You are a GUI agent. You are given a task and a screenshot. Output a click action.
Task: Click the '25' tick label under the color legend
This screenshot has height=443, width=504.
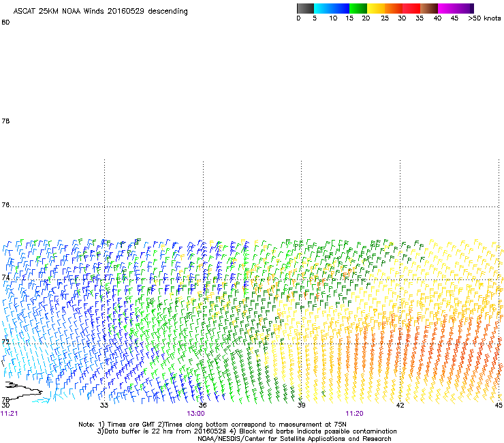(x=385, y=18)
